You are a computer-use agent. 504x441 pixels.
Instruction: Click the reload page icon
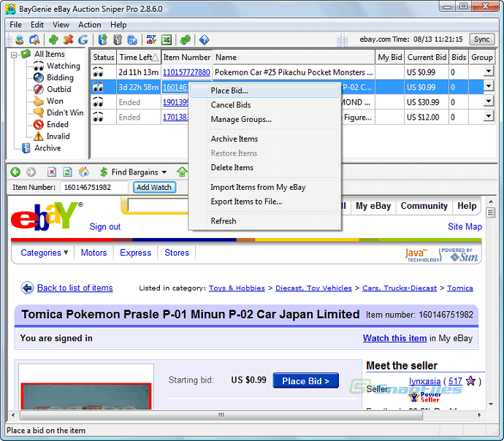coord(67,172)
